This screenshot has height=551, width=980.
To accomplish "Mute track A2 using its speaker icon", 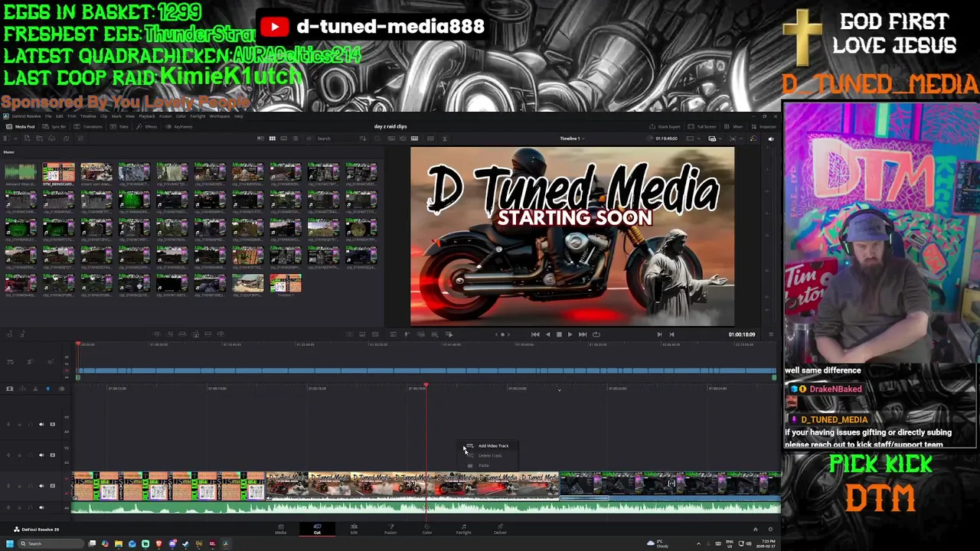I will click(x=41, y=455).
